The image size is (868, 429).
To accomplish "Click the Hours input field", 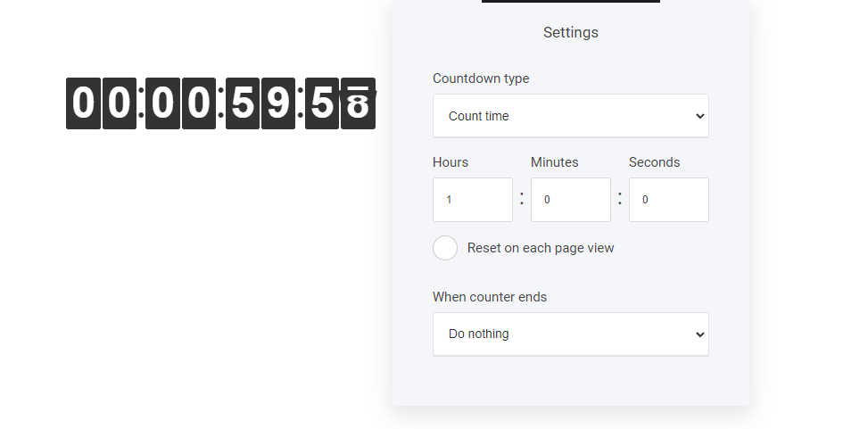I will (x=472, y=200).
